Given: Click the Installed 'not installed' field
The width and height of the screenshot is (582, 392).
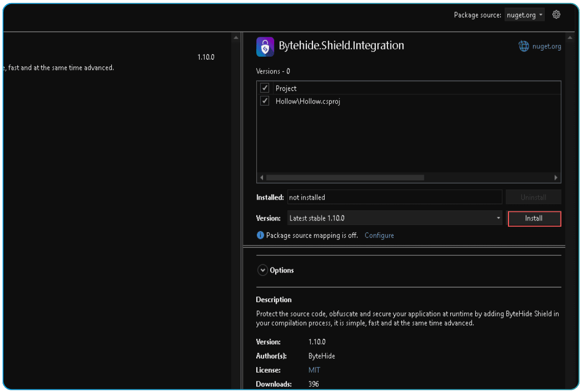Looking at the screenshot, I should (x=395, y=197).
